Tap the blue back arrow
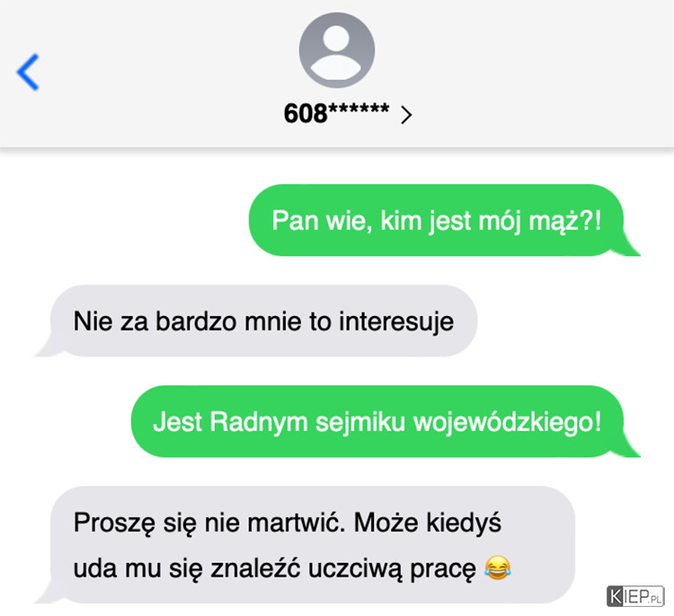674x616 pixels. tap(28, 72)
